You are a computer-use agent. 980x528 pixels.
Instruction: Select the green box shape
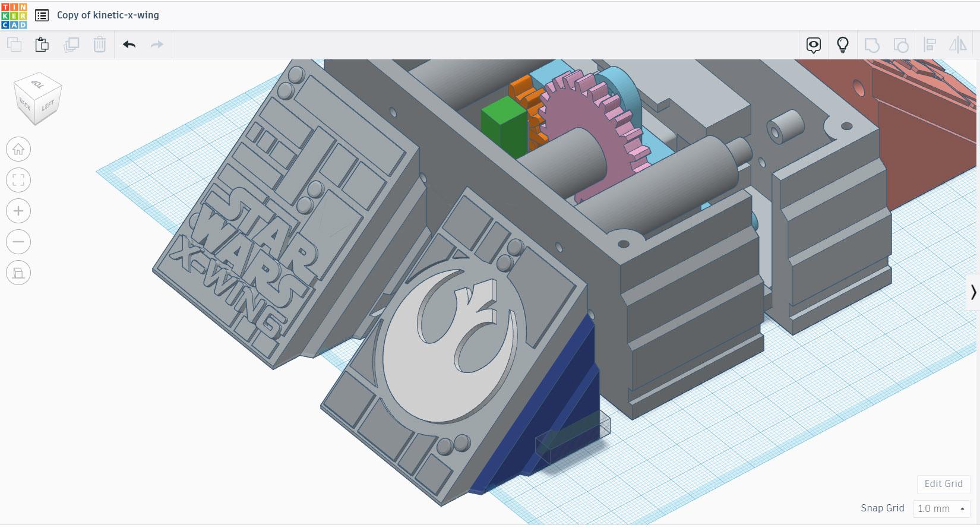point(504,126)
